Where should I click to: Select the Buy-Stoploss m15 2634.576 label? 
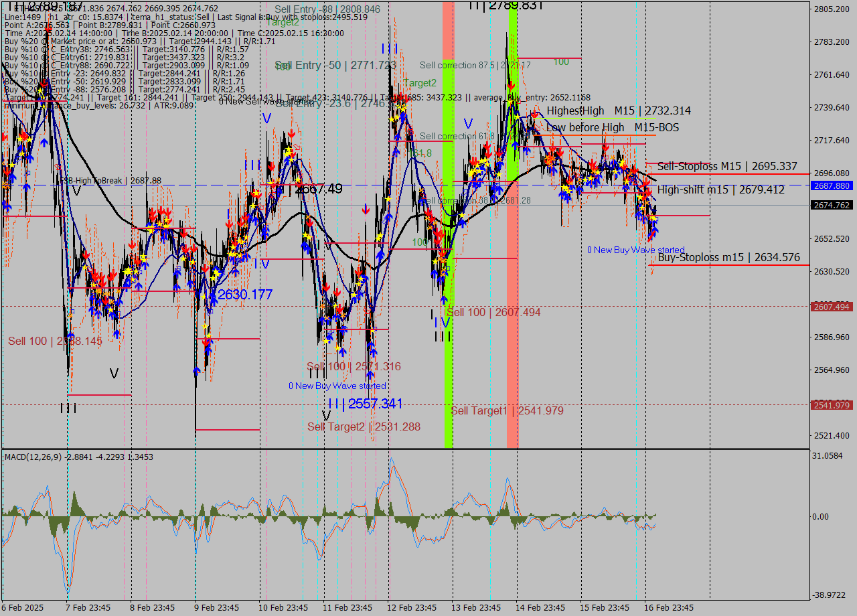(x=728, y=257)
